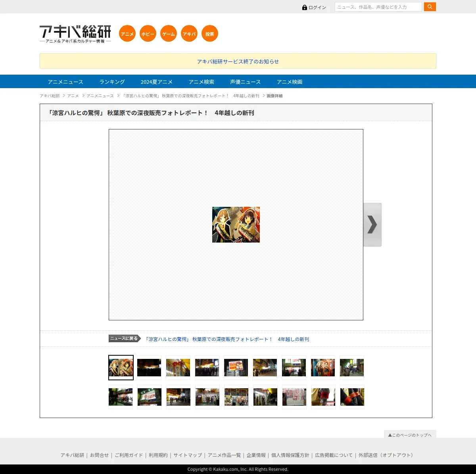This screenshot has height=474, width=476.
Task: Select アニメニュース in the blue nav bar
Action: click(x=65, y=82)
